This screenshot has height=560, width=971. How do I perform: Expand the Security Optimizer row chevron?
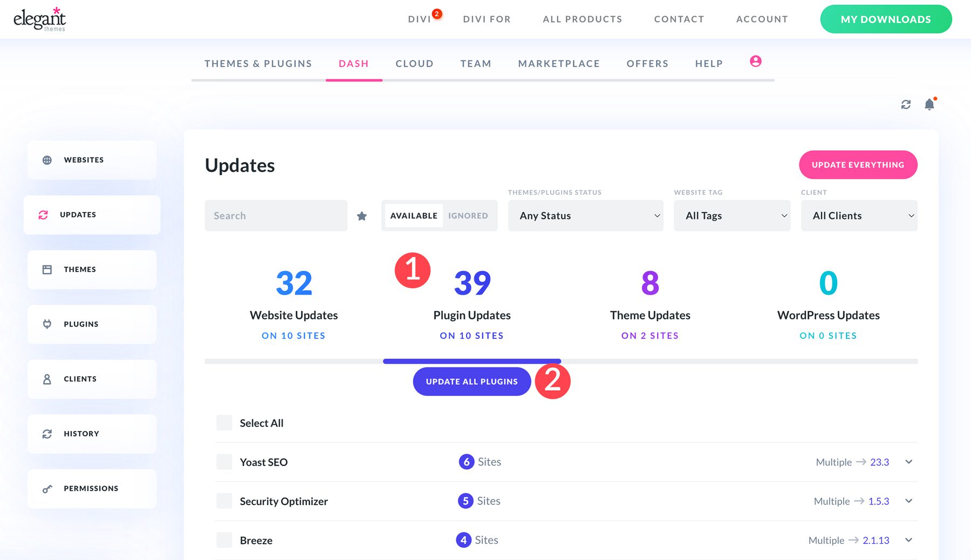coord(909,501)
